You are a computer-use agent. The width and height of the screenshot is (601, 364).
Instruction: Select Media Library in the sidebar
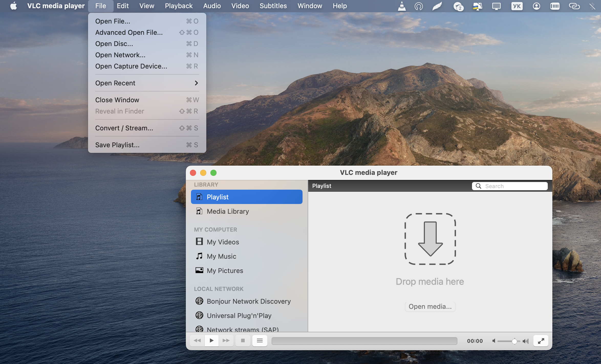[228, 211]
